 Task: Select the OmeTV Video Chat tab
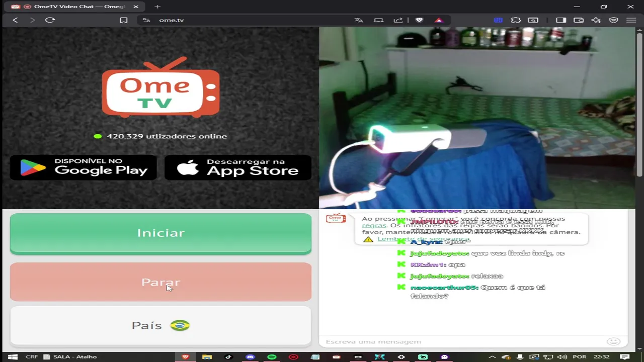tap(75, 7)
